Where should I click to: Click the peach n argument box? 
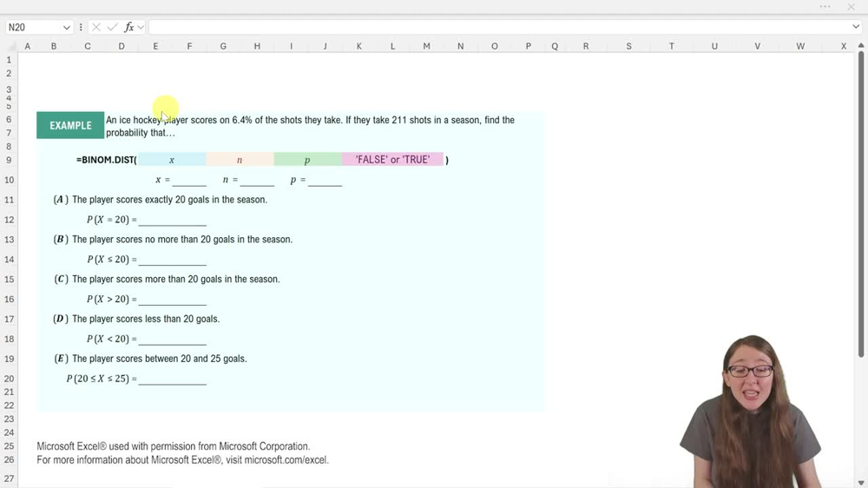pos(240,160)
